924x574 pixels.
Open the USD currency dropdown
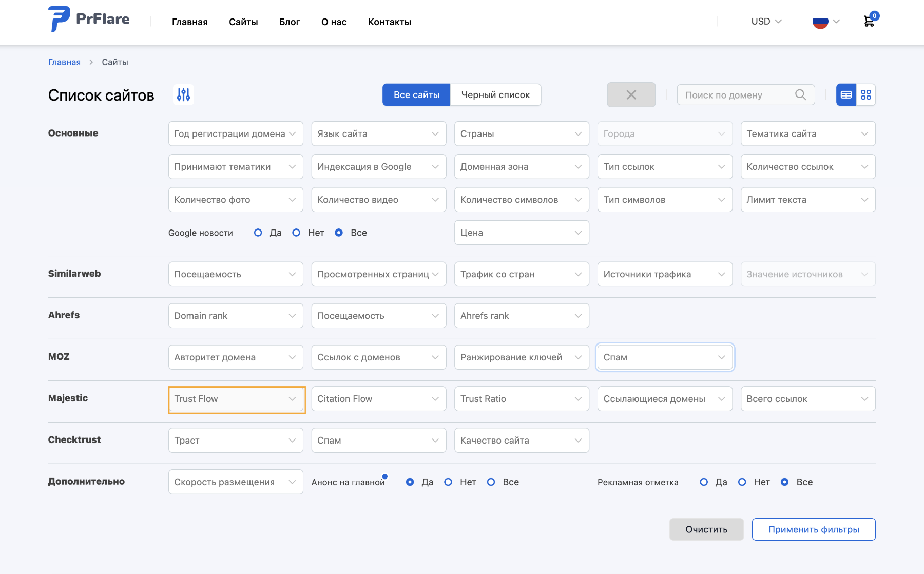click(x=766, y=22)
